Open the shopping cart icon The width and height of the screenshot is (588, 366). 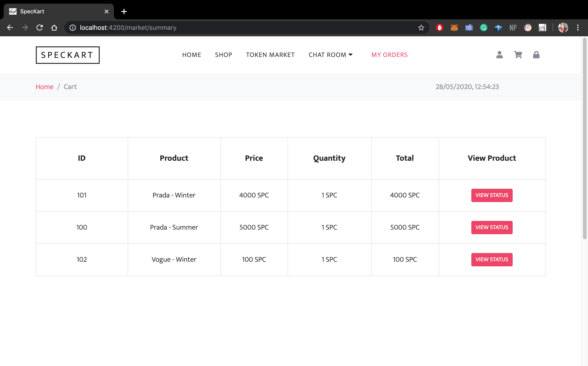coord(517,55)
